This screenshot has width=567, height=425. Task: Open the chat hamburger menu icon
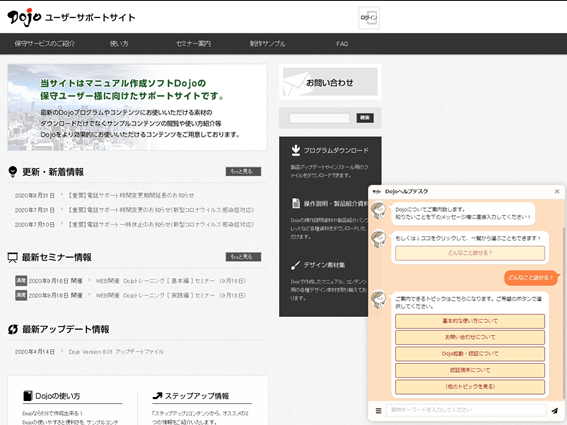(x=378, y=411)
